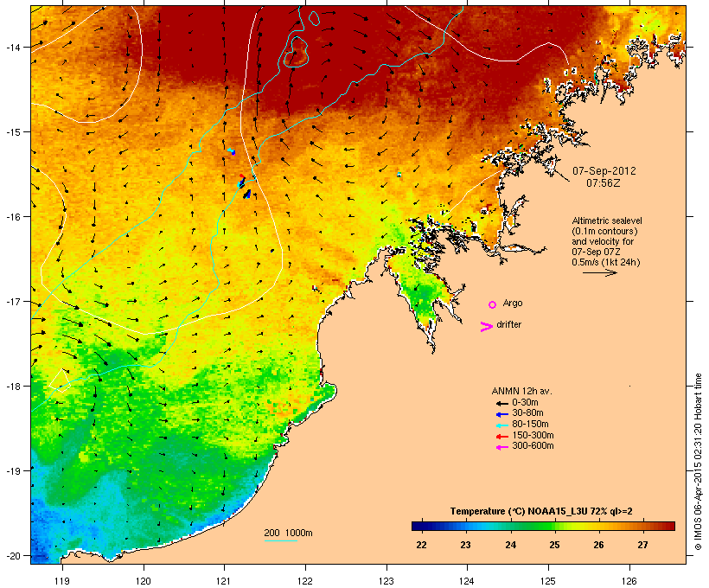The width and height of the screenshot is (709, 588).
Task: Click the longitude '119' axis label
Action: point(62,581)
